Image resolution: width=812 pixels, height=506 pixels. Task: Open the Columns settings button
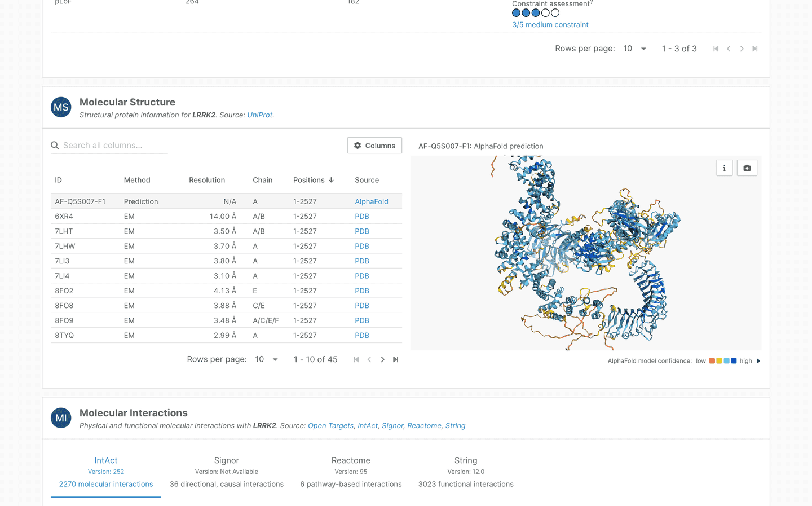point(374,146)
